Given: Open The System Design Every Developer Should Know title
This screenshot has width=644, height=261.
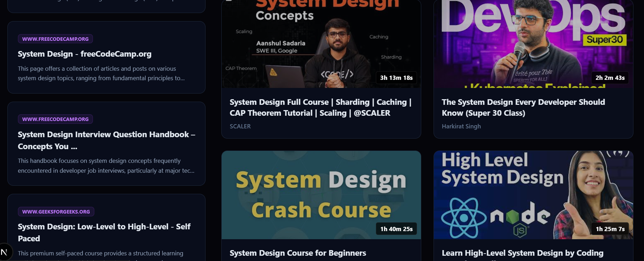Looking at the screenshot, I should [523, 107].
